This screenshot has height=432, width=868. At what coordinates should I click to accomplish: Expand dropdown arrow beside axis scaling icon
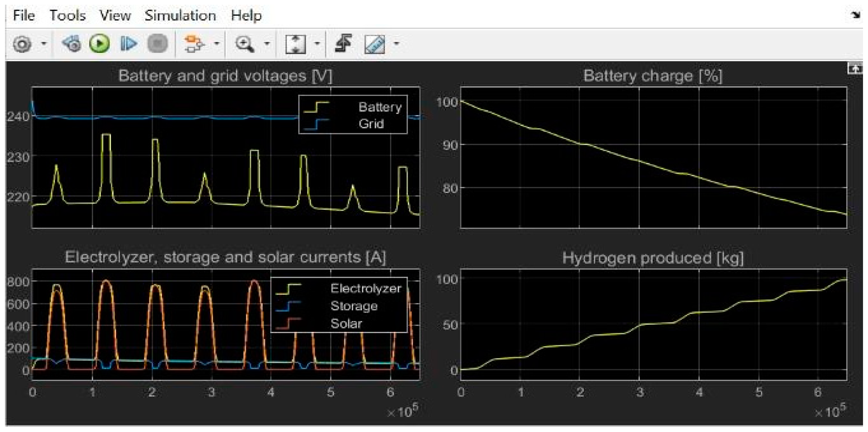click(317, 43)
